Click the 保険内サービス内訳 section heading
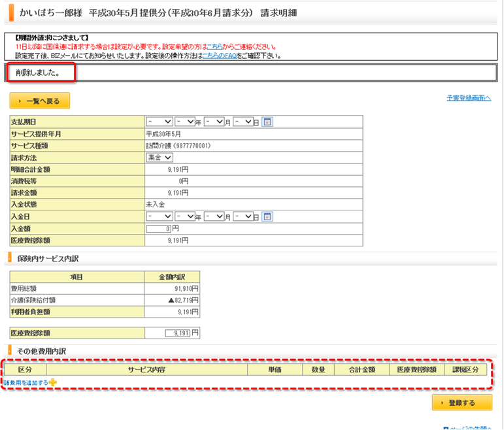This screenshot has width=504, height=430. click(48, 259)
